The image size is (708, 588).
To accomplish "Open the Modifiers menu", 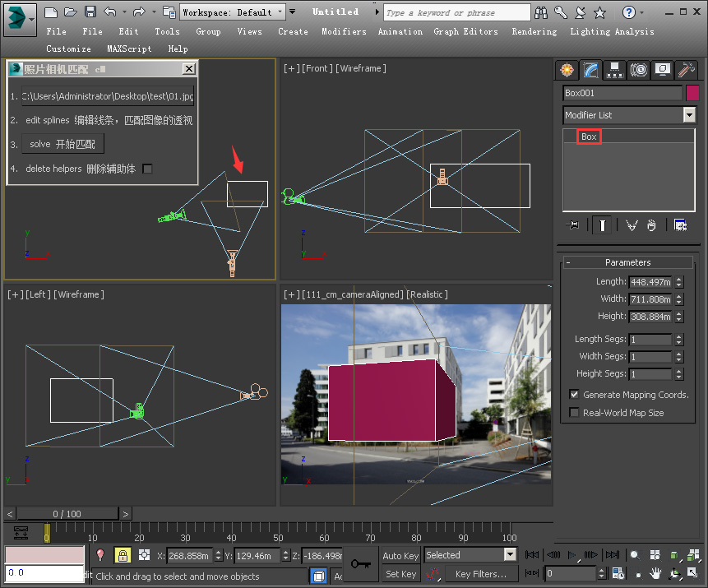I will point(344,31).
